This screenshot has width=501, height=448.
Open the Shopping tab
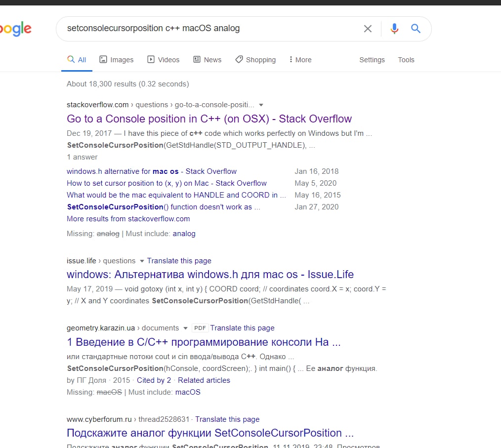pos(255,60)
